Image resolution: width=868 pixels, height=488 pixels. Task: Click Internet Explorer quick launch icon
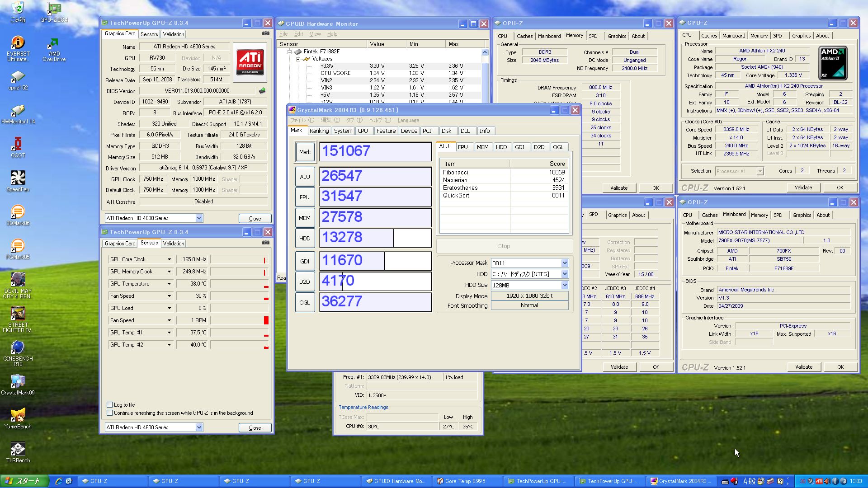59,481
